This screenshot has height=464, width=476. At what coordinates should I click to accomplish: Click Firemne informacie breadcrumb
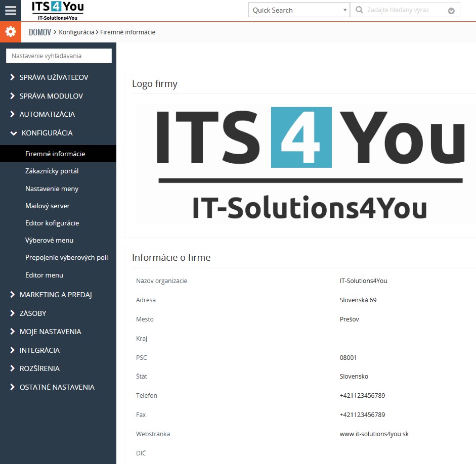point(127,32)
